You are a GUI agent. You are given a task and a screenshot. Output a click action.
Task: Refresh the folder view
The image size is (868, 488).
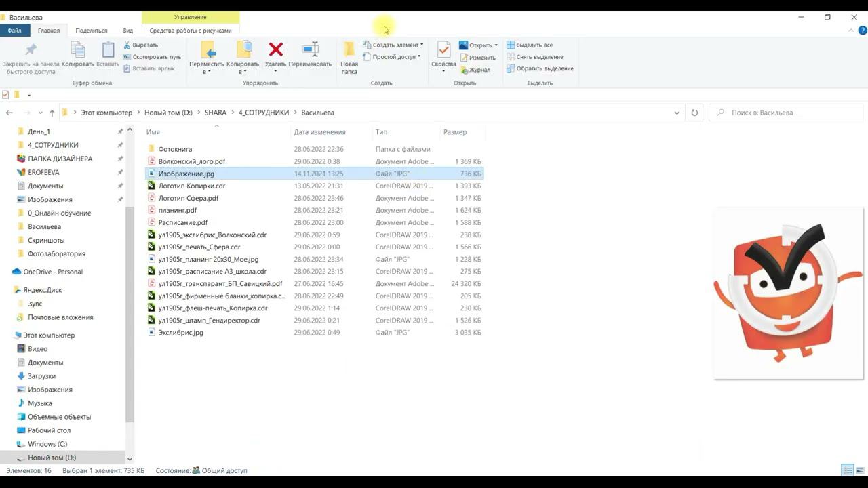tap(694, 113)
